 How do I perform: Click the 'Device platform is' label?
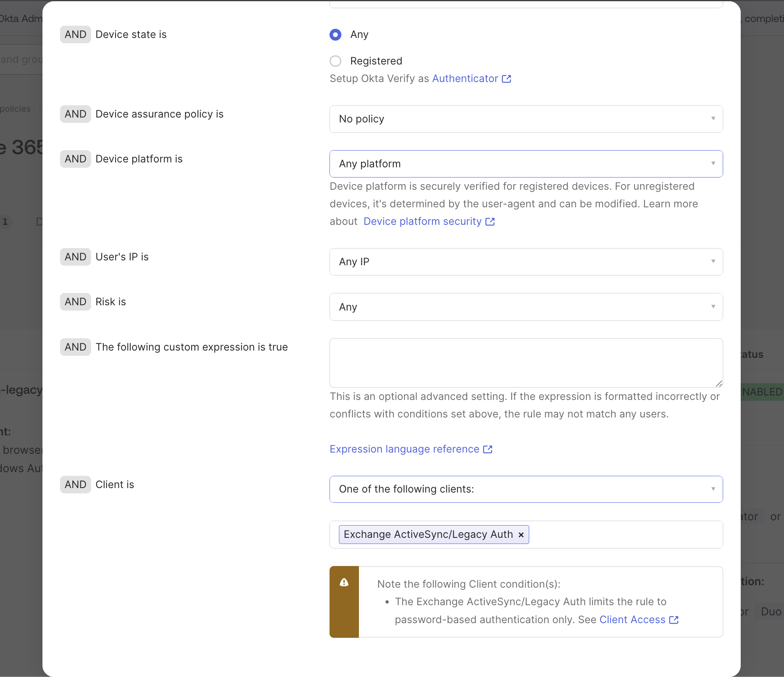pos(139,159)
